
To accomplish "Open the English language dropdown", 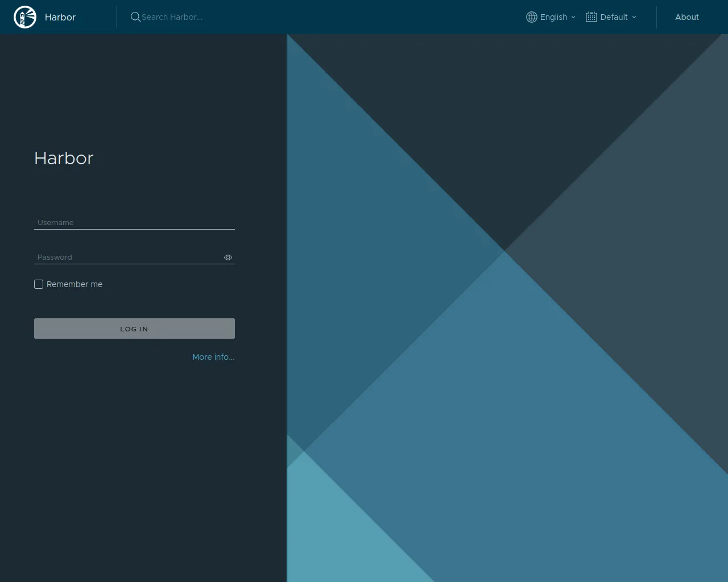I will point(551,17).
